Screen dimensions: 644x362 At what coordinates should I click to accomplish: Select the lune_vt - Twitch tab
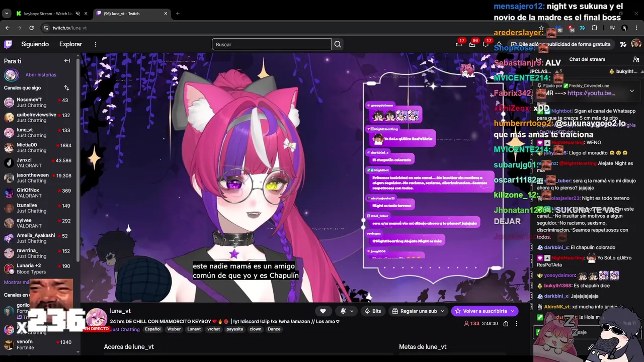131,14
